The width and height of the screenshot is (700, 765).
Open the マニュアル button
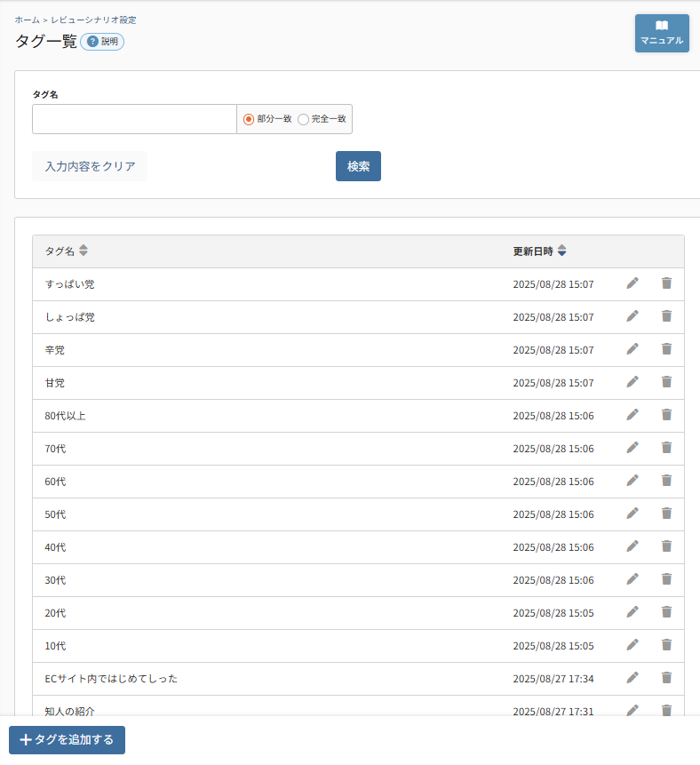click(662, 33)
